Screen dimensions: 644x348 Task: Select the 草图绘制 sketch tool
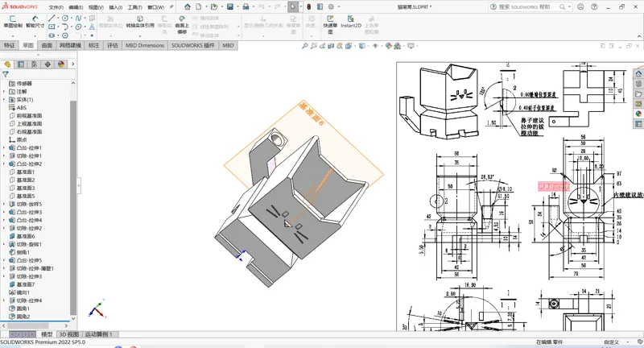click(x=13, y=22)
